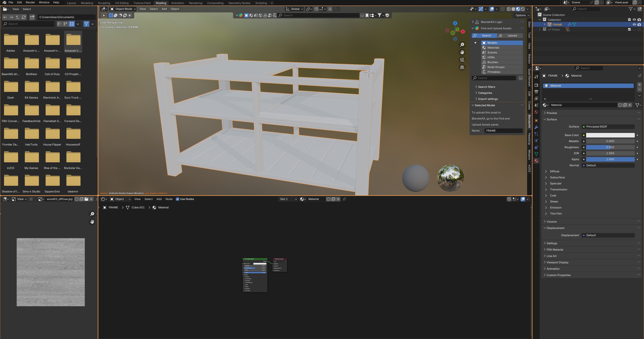Open the Global transform orientation dropdown

coord(294,9)
